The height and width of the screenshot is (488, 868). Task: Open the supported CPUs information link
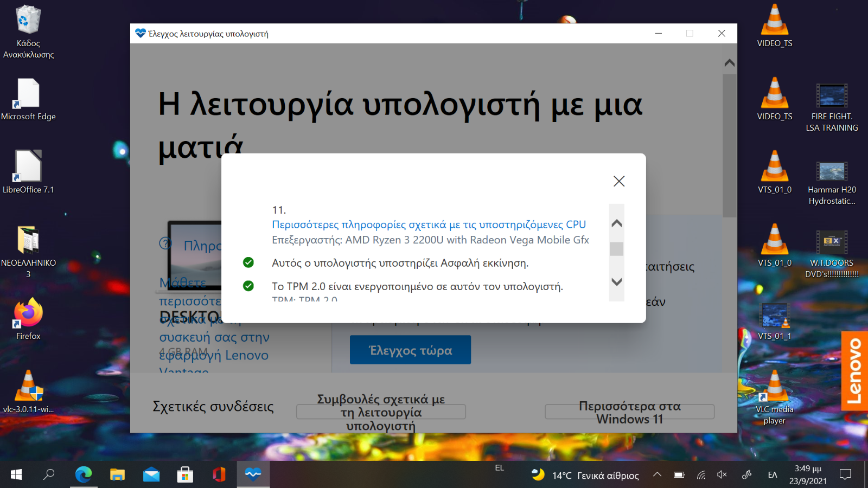(x=429, y=224)
